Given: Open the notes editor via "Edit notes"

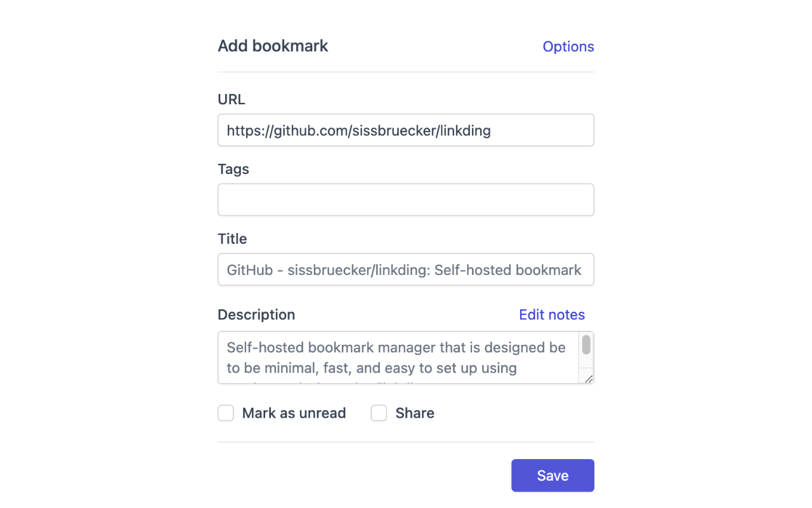Looking at the screenshot, I should pos(551,314).
